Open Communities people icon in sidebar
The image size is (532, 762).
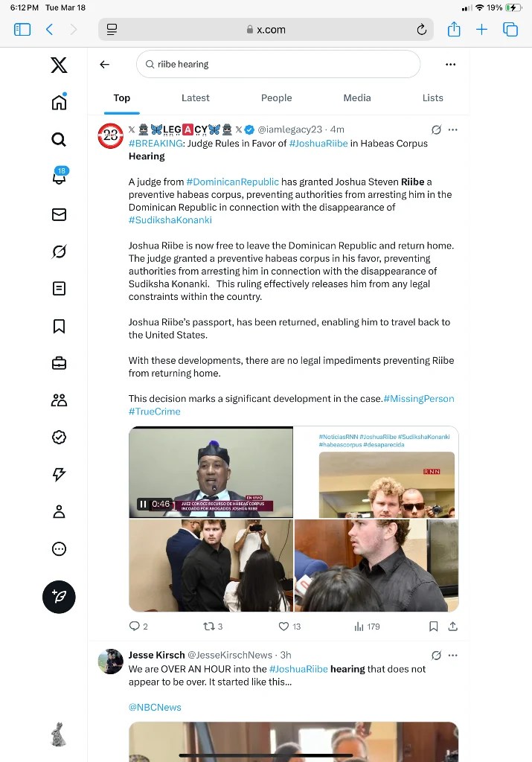[59, 400]
